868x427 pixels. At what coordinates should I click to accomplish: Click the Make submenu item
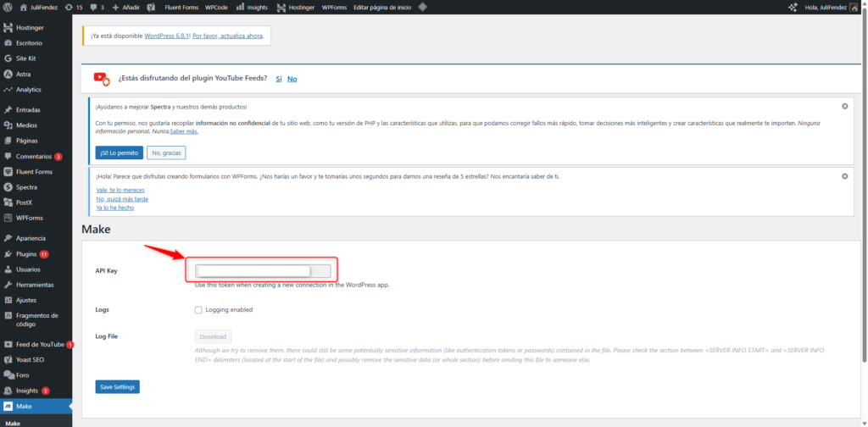click(x=12, y=424)
